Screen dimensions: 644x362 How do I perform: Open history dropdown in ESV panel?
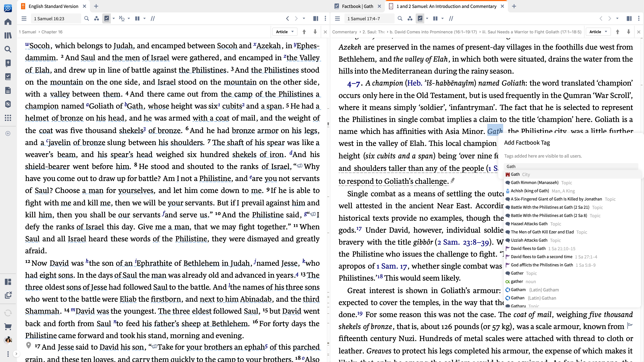pos(304,19)
